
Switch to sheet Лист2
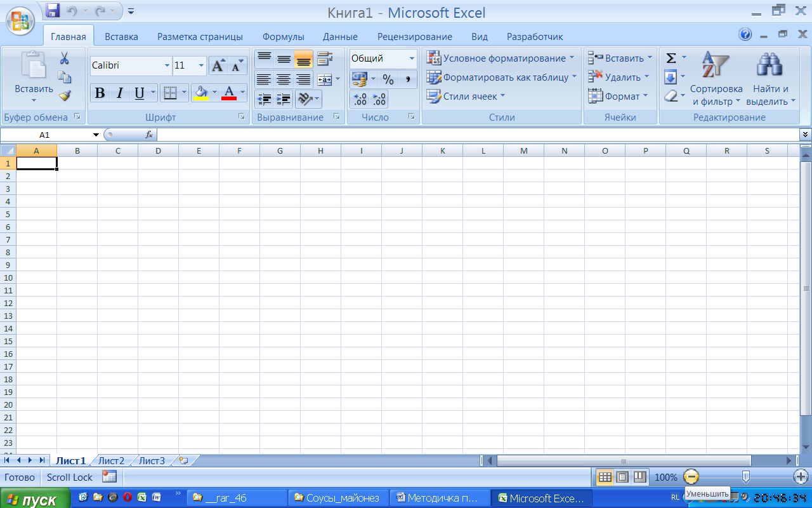pyautogui.click(x=112, y=461)
